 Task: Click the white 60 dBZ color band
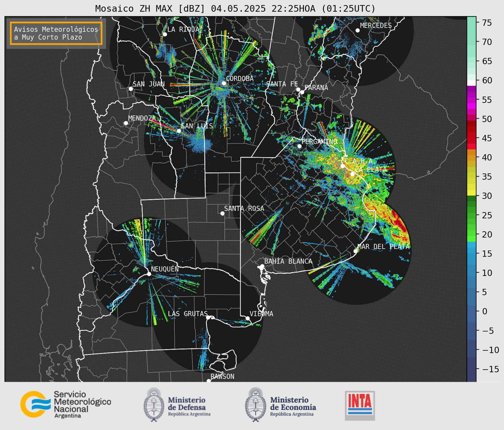[471, 83]
